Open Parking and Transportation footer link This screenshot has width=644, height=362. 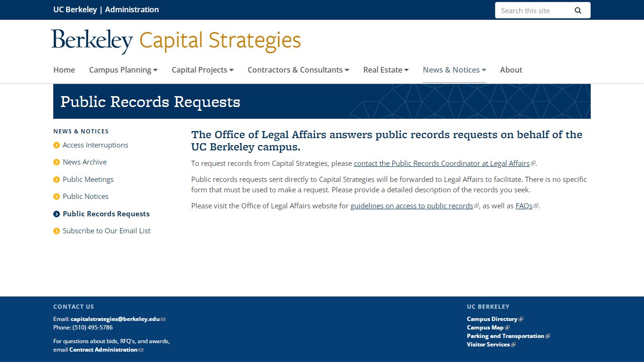tap(505, 336)
